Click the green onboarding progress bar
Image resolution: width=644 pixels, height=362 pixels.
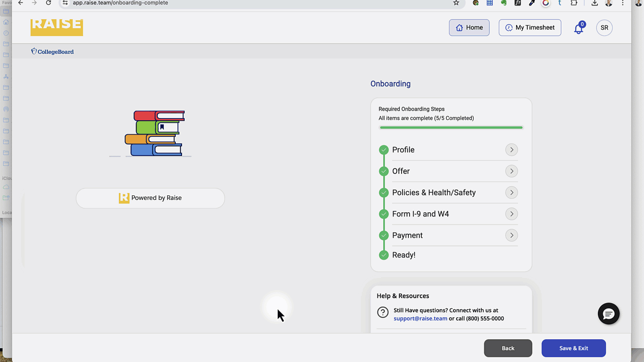(x=451, y=127)
